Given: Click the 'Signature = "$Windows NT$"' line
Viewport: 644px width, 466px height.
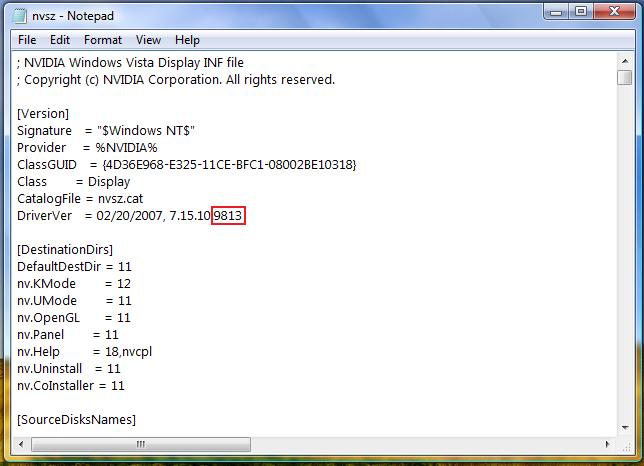Looking at the screenshot, I should point(106,131).
